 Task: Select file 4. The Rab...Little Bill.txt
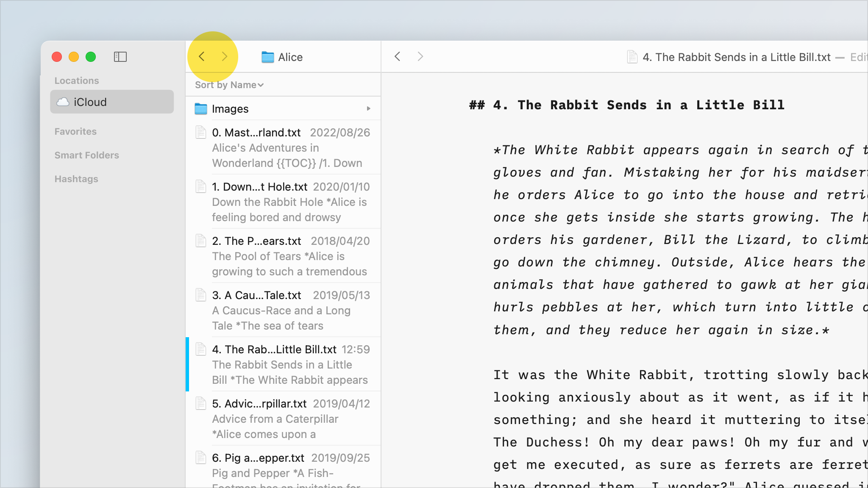[283, 364]
